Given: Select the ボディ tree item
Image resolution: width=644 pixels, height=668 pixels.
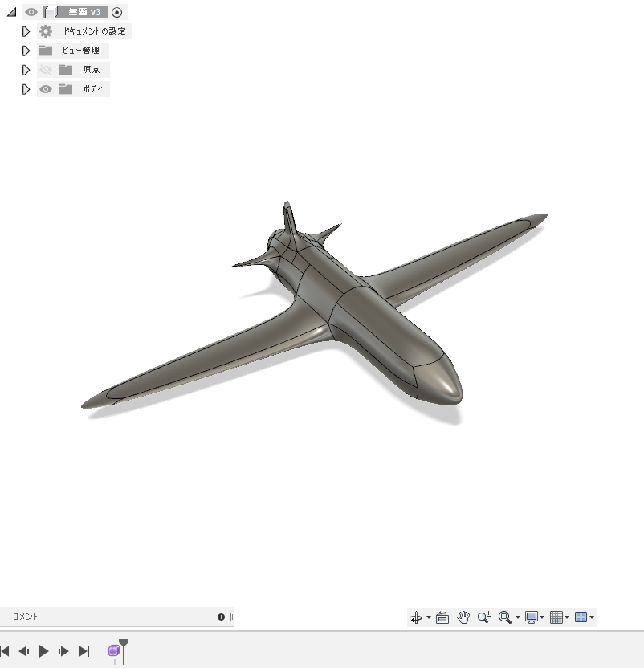Looking at the screenshot, I should (73, 89).
